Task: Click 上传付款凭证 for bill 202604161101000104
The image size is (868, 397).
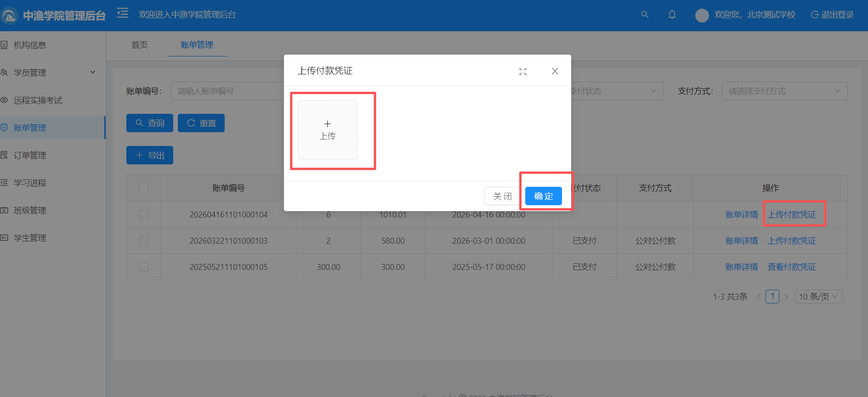Action: (792, 215)
